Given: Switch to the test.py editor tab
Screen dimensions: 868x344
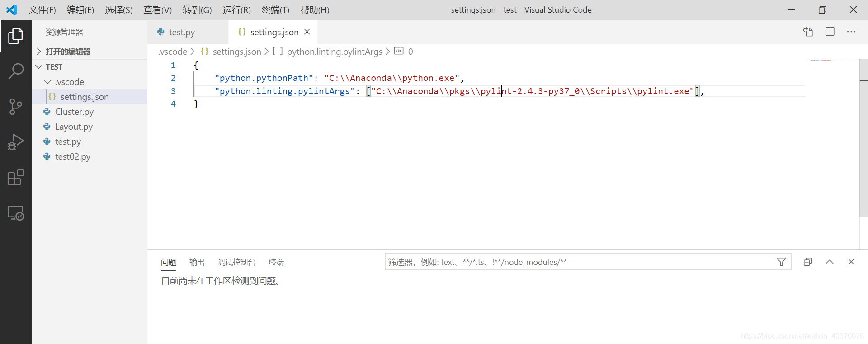Looking at the screenshot, I should [188, 32].
